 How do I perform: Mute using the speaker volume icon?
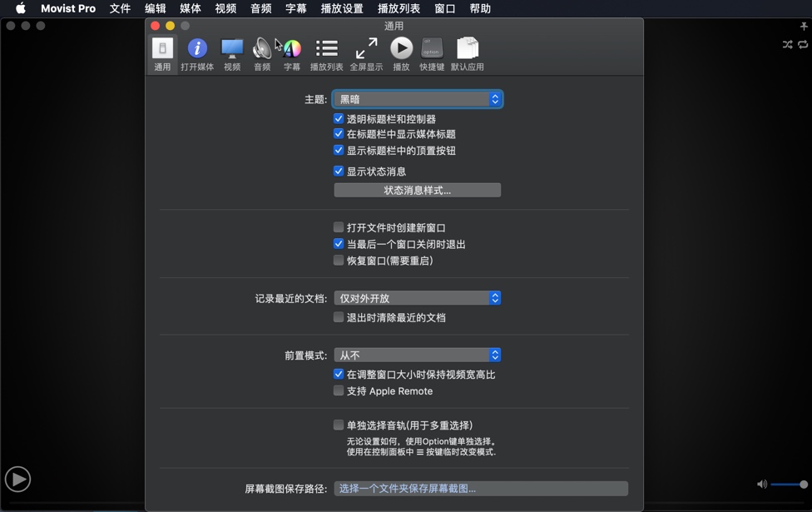(x=762, y=484)
